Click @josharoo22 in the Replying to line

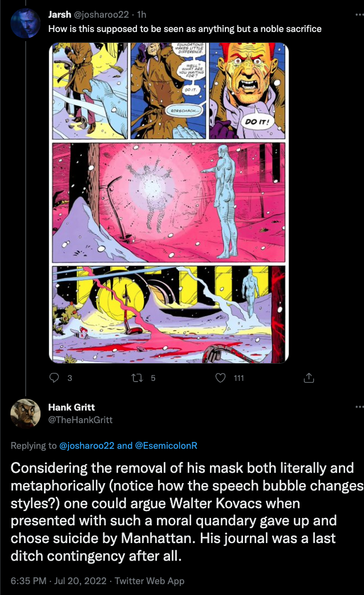pos(86,445)
